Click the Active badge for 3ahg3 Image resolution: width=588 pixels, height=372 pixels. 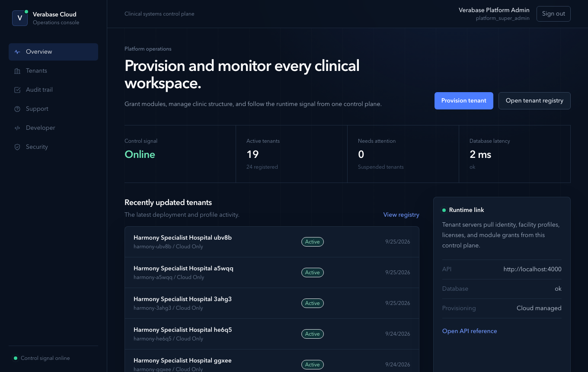click(313, 303)
